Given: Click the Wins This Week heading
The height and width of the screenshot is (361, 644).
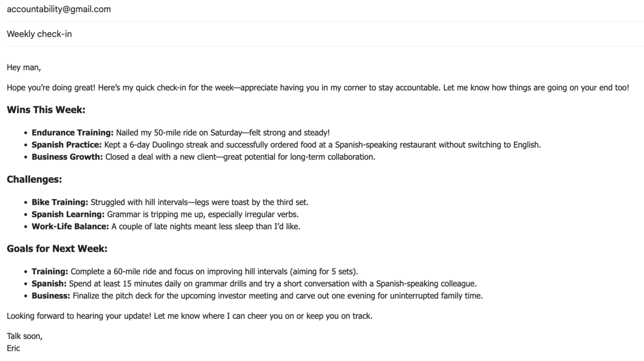Looking at the screenshot, I should tap(46, 110).
